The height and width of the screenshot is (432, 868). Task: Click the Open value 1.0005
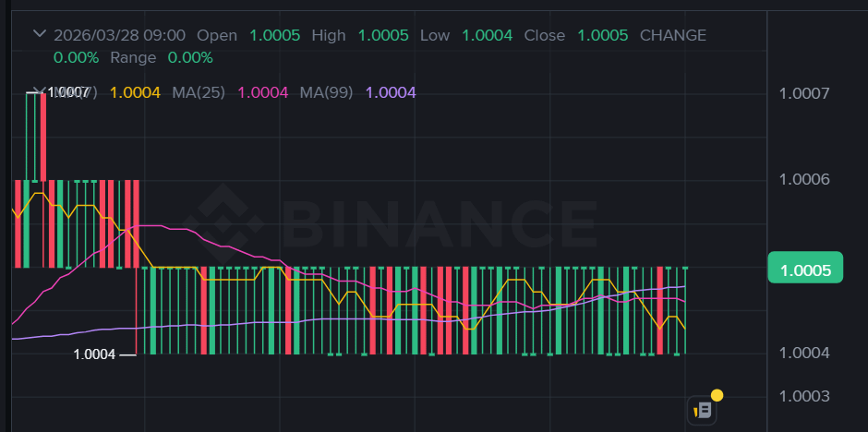click(x=274, y=36)
